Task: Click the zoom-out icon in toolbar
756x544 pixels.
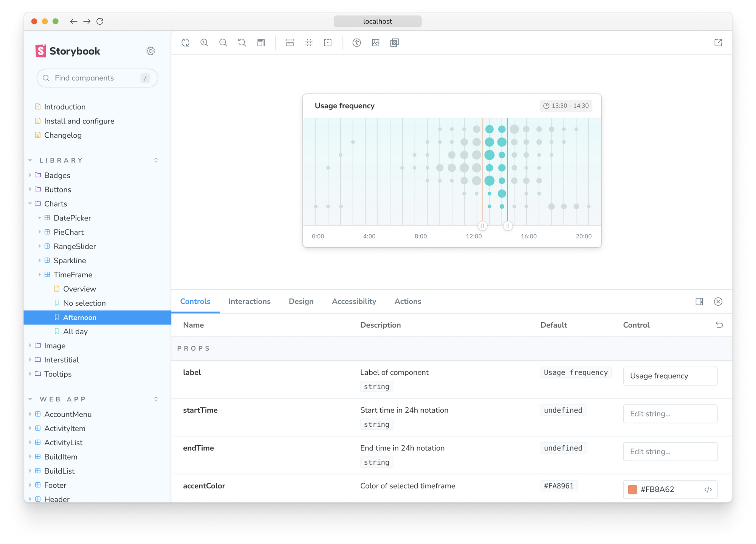Action: 224,42
